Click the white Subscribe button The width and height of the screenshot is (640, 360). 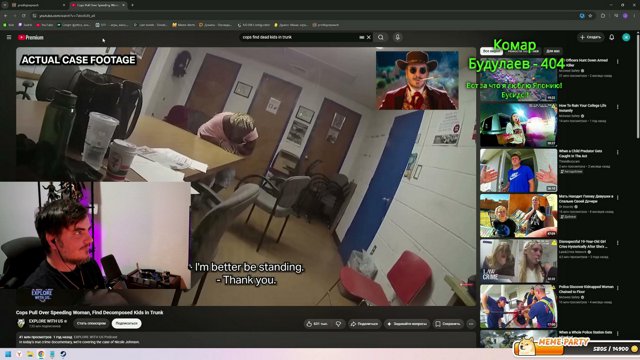point(127,323)
